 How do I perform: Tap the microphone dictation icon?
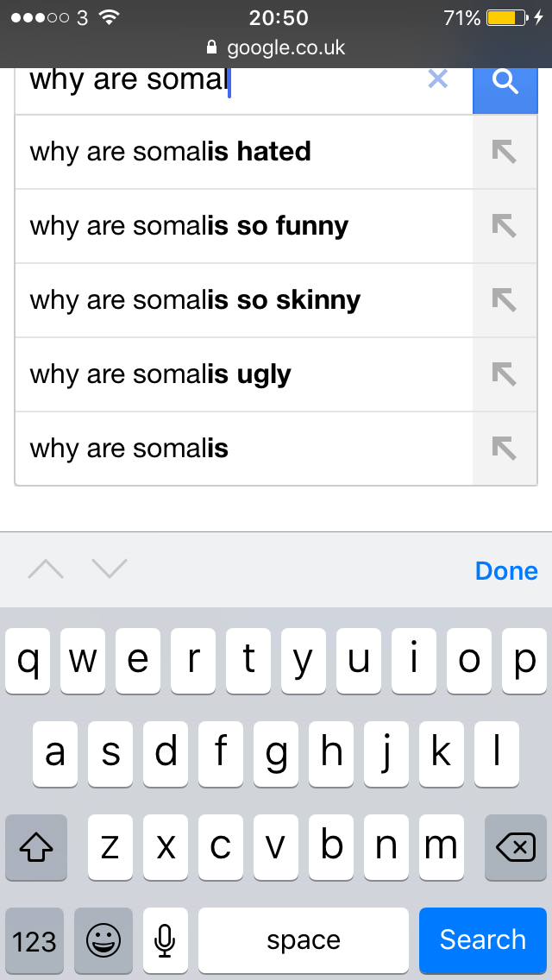[165, 940]
